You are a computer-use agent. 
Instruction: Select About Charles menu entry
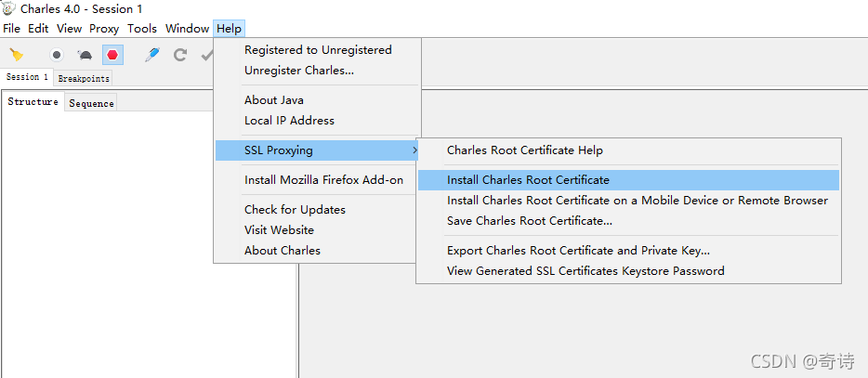click(x=318, y=251)
